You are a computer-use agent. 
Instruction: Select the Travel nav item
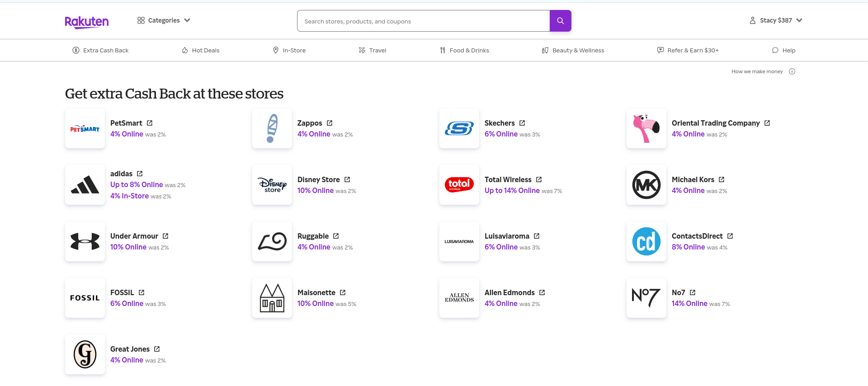coord(373,50)
